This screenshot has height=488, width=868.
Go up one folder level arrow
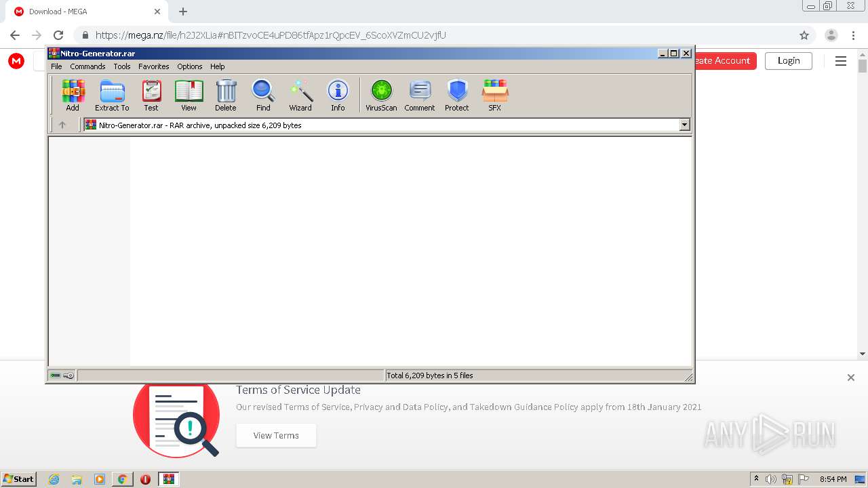[x=62, y=125]
